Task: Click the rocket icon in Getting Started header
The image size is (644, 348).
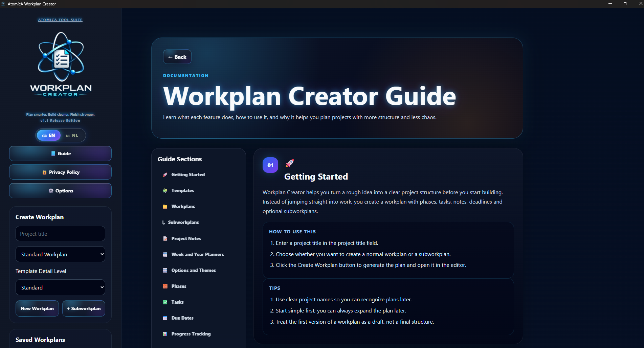Action: coord(290,163)
